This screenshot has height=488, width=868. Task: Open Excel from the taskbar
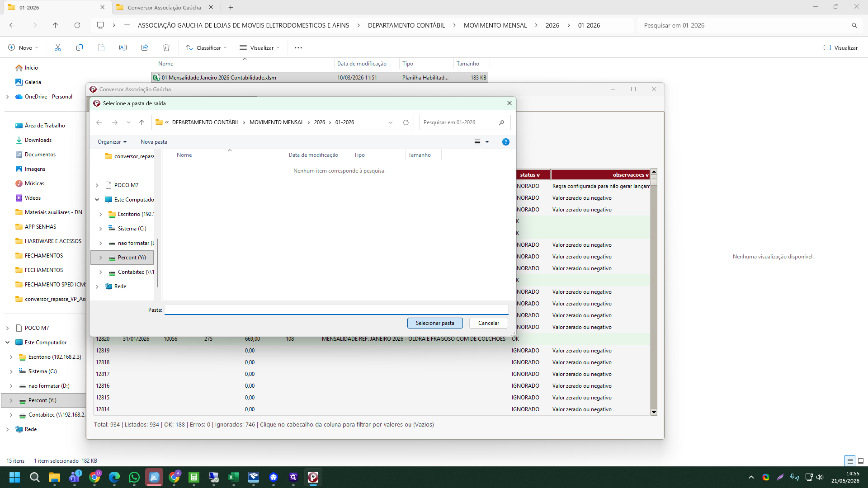(x=234, y=477)
